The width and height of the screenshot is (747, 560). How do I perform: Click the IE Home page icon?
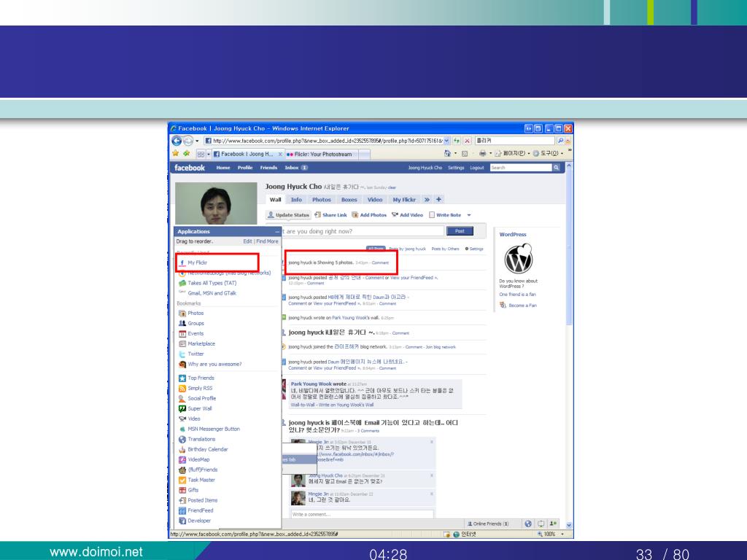tap(447, 153)
